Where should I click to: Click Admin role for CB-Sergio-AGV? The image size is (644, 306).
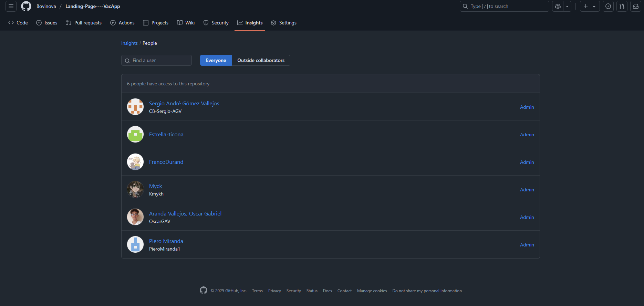click(x=527, y=107)
